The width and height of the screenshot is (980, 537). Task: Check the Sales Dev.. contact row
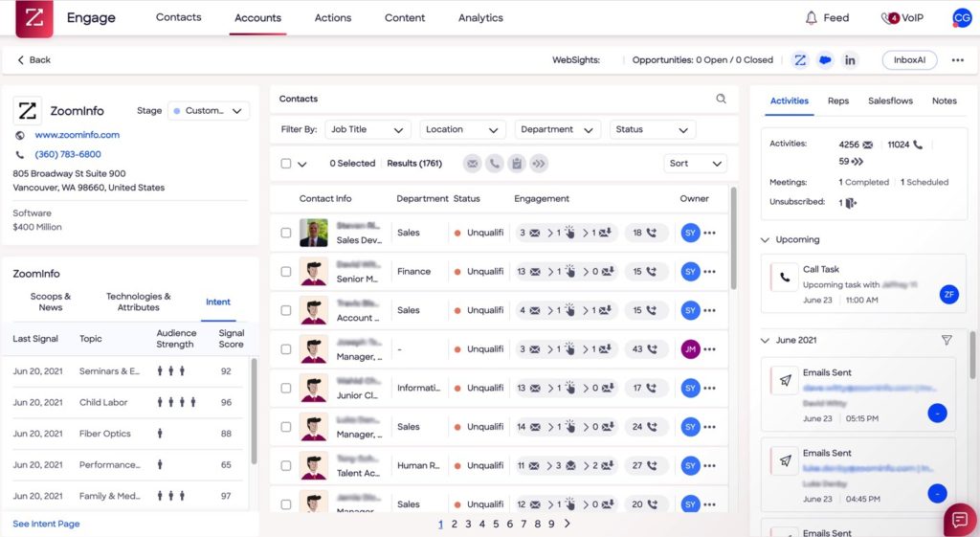click(285, 233)
